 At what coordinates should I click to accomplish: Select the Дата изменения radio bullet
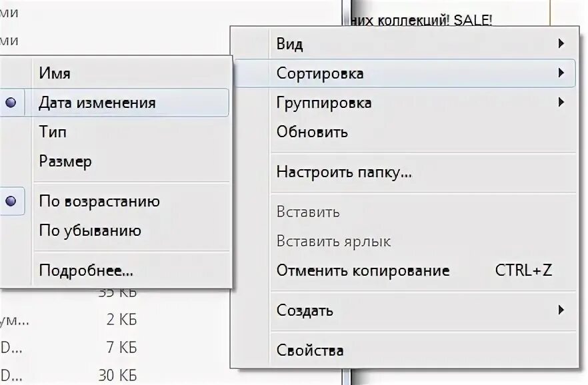coord(11,102)
